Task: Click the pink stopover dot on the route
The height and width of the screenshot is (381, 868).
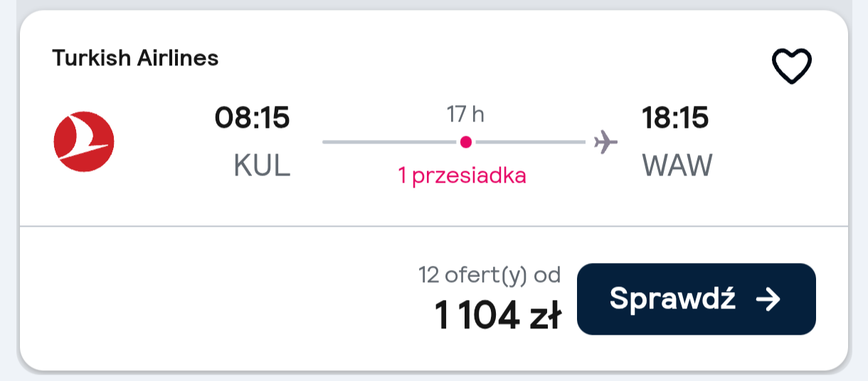Action: click(466, 142)
